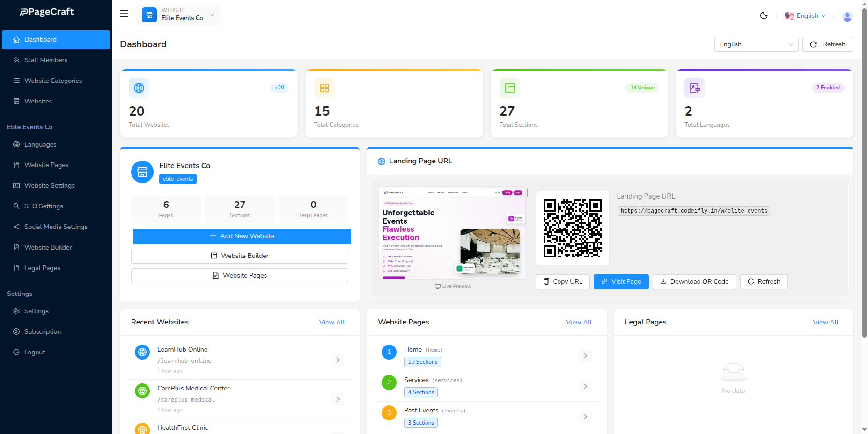Click the Elite Events Co building icon
Viewport: 868px width, 434px height.
(142, 172)
